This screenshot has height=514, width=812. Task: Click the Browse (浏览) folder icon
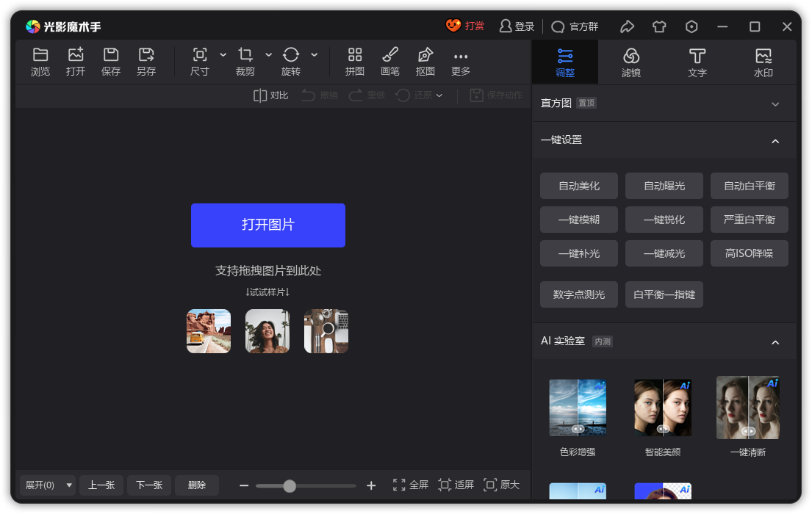coord(40,55)
